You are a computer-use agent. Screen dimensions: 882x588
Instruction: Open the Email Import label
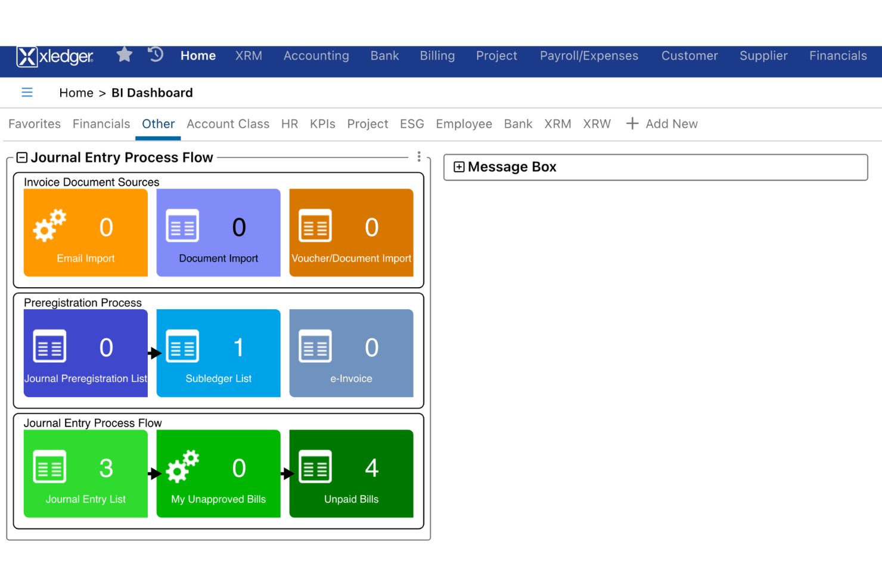pyautogui.click(x=86, y=258)
